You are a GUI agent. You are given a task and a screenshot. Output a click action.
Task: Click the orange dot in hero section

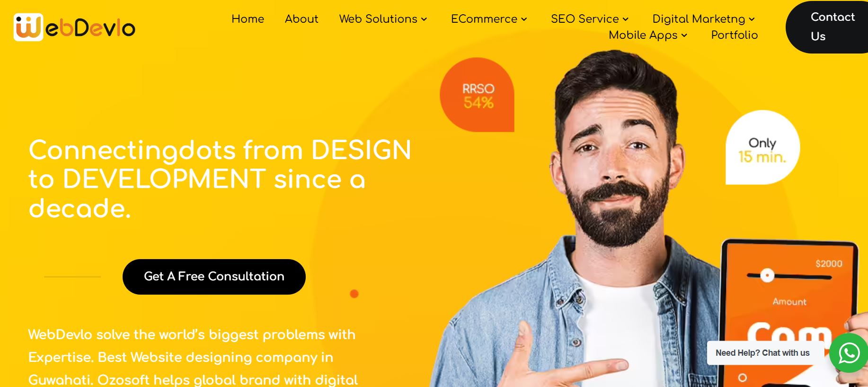coord(354,294)
